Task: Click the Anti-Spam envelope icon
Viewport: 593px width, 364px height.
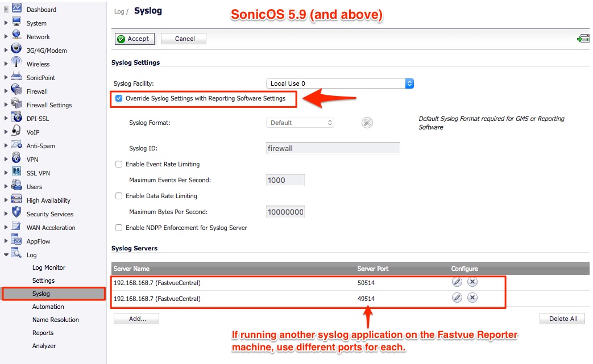Action: coord(16,144)
